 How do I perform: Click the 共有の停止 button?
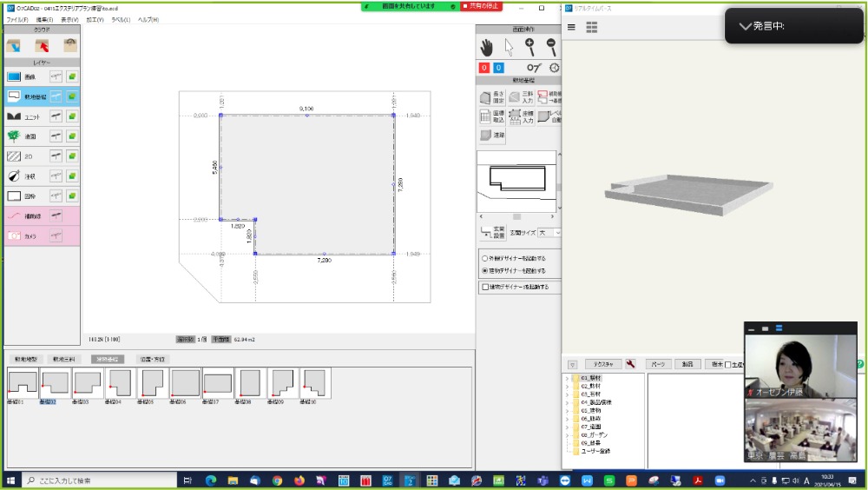pyautogui.click(x=483, y=6)
